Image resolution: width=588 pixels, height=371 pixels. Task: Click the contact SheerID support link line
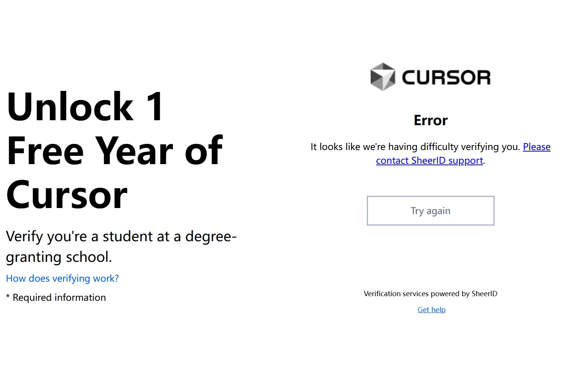point(429,161)
